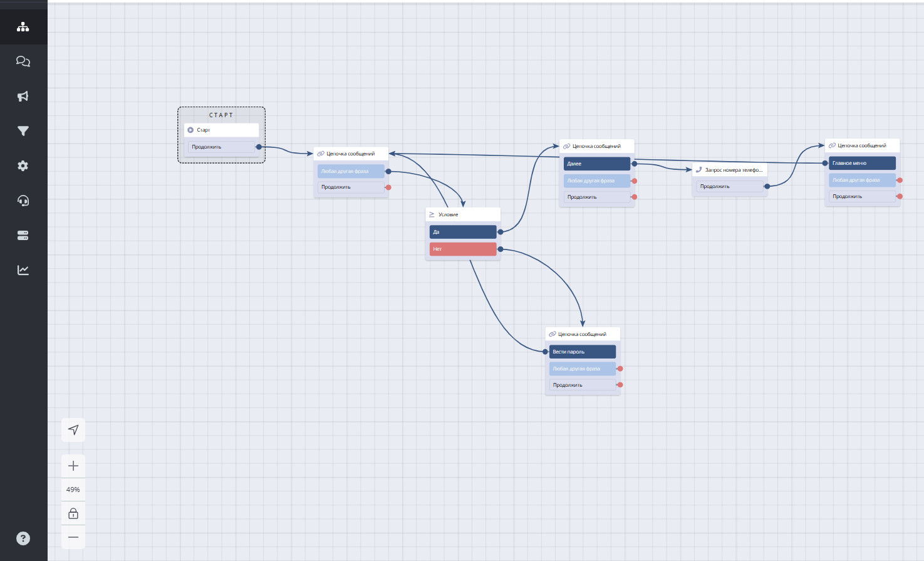Screen dimensions: 924x561
Task: Click Любая другая фраза in node fed by Старт
Action: [351, 171]
